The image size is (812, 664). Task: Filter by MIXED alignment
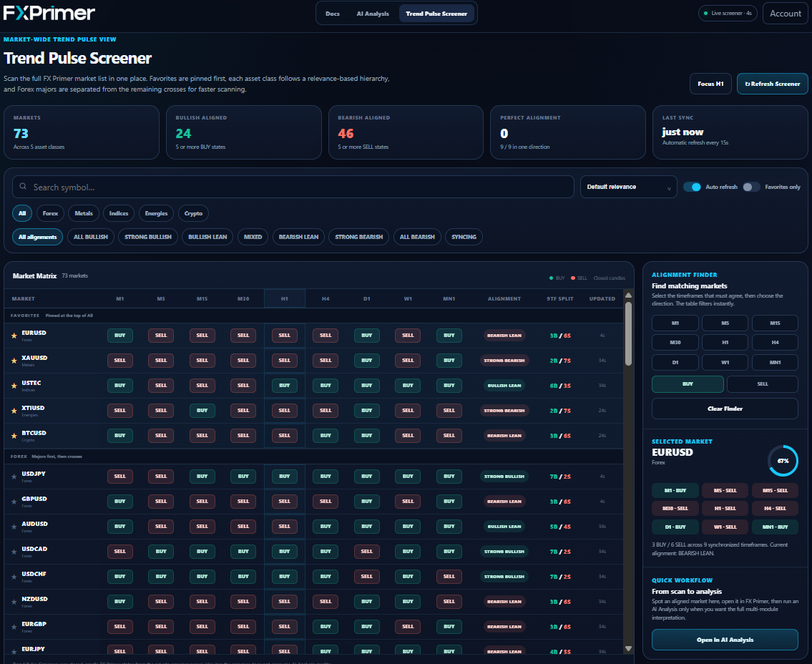(253, 237)
